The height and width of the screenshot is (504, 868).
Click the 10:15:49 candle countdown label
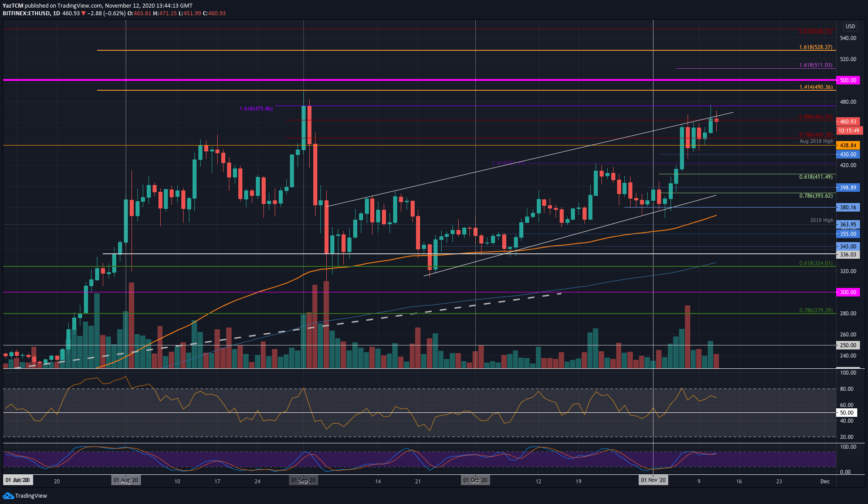coord(849,131)
